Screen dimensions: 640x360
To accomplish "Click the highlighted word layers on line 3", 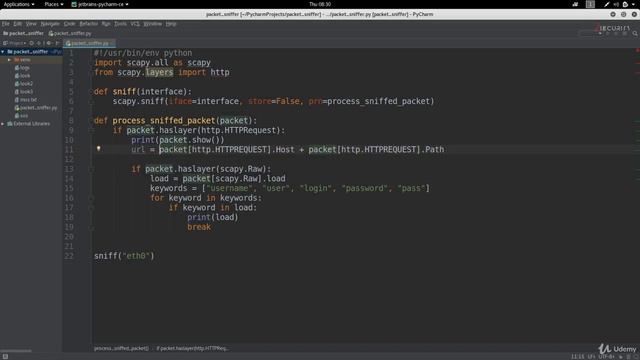I will (159, 72).
